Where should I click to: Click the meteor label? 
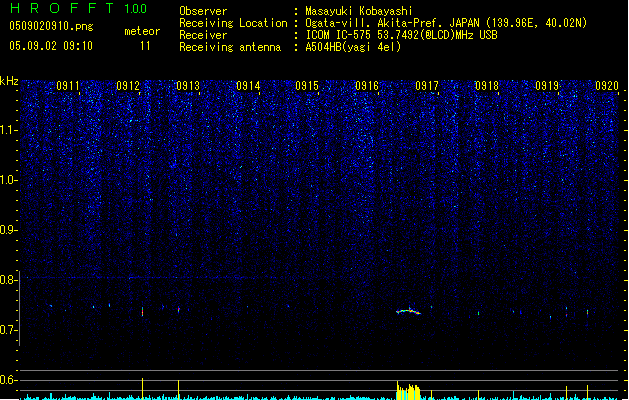[142, 31]
